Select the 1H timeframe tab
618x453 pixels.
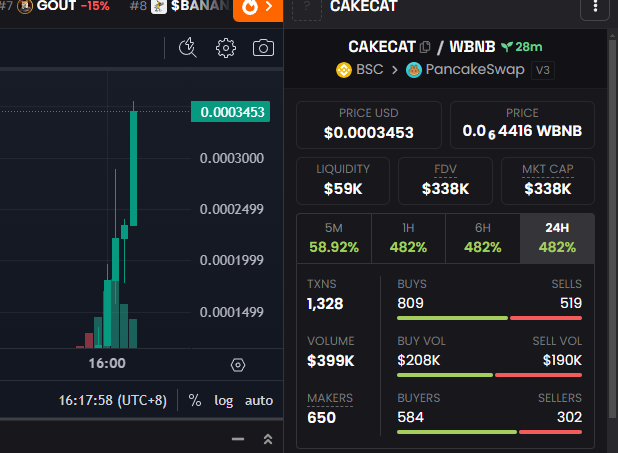pyautogui.click(x=408, y=239)
